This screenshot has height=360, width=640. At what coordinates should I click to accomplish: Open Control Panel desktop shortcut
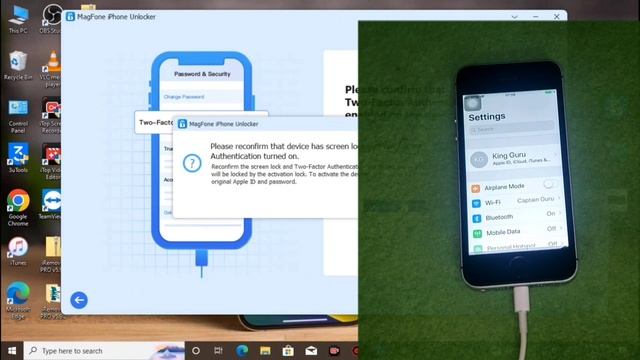[x=18, y=116]
